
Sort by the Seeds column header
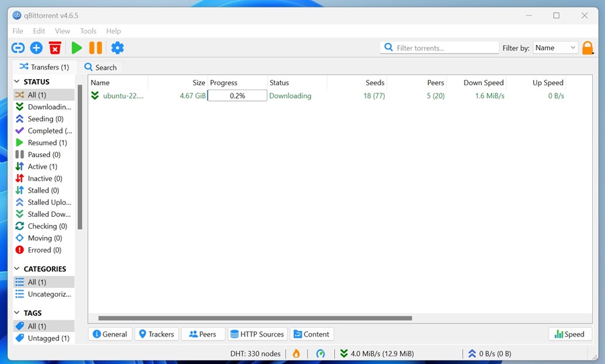[x=357, y=83]
